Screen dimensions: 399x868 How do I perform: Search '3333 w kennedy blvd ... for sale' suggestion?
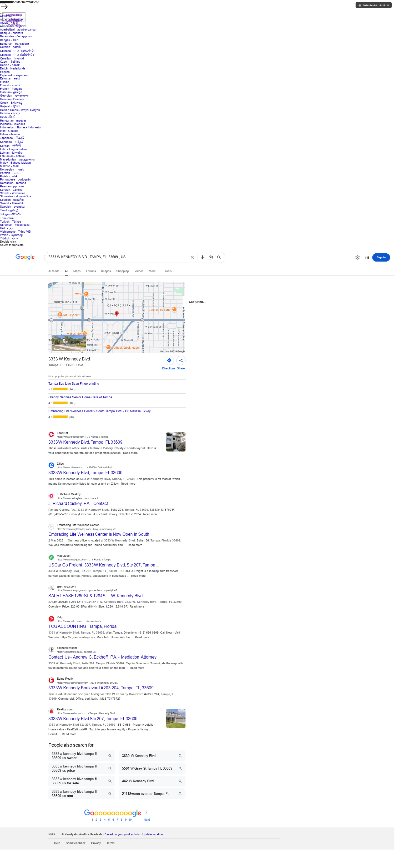tap(82, 781)
